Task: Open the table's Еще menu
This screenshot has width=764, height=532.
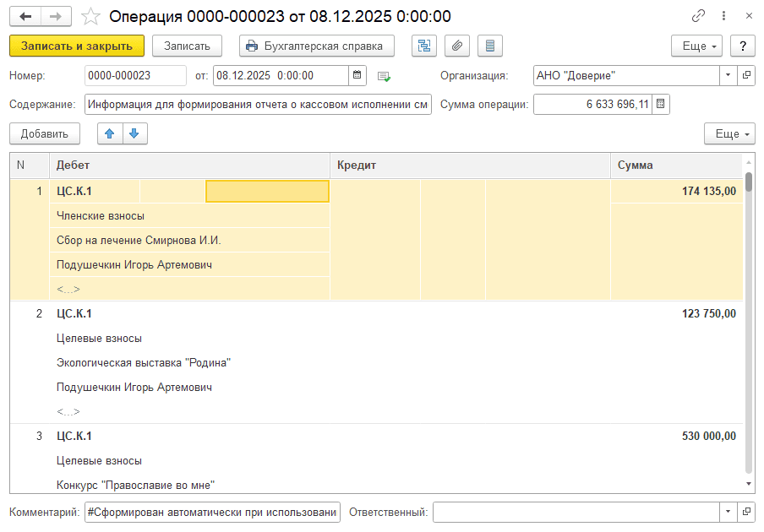Action: coord(729,133)
